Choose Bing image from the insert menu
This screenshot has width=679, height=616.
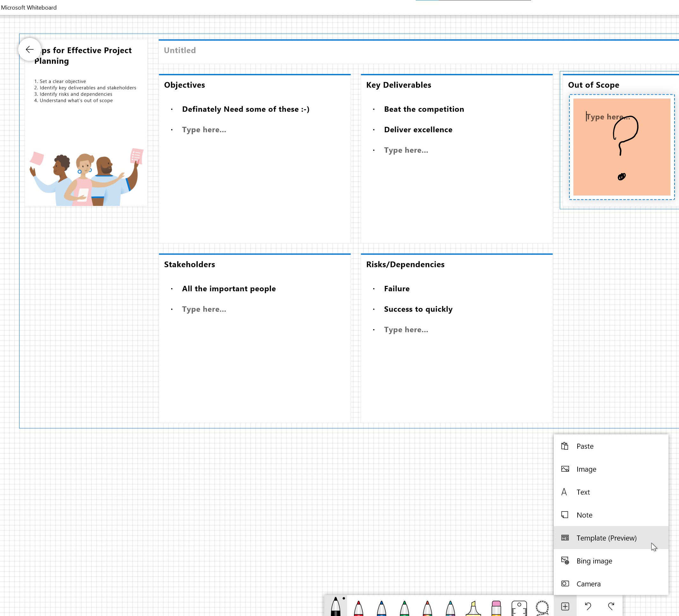pos(594,561)
